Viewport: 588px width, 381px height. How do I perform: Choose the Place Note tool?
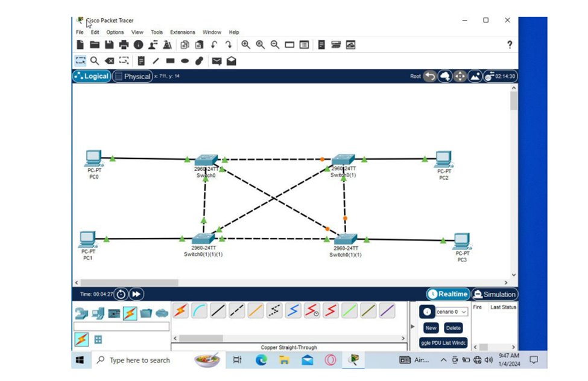tap(141, 61)
